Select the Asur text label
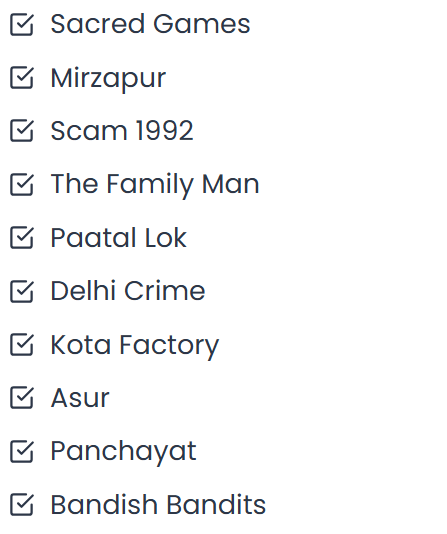The width and height of the screenshot is (447, 534). click(80, 397)
